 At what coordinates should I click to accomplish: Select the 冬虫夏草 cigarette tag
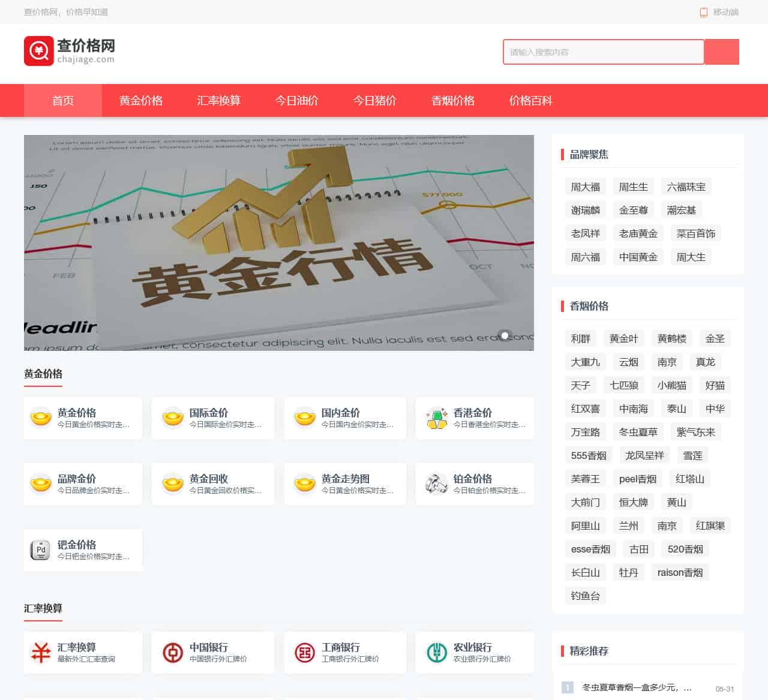638,432
